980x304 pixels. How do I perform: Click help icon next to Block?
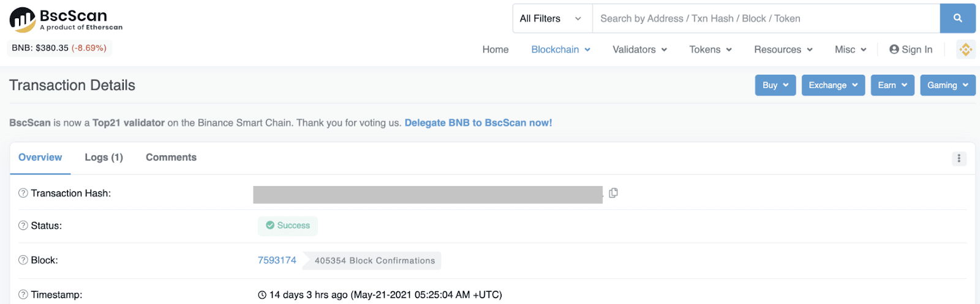click(x=23, y=260)
